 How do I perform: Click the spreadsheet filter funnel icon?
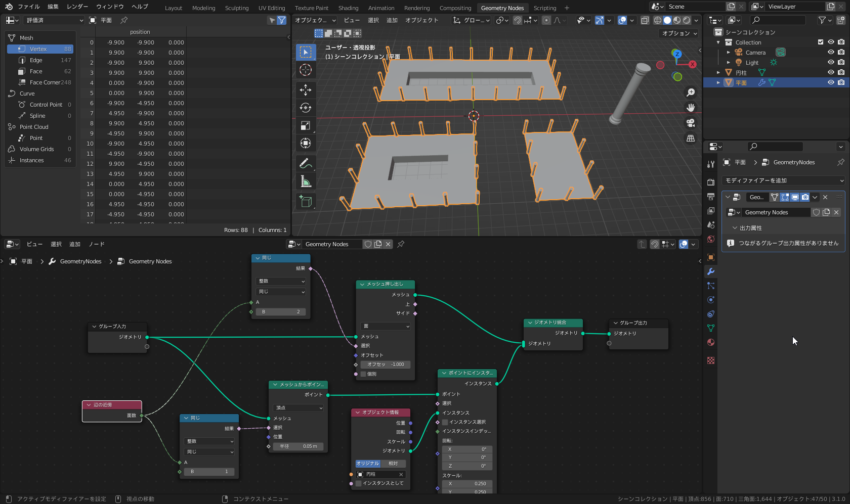pyautogui.click(x=282, y=20)
